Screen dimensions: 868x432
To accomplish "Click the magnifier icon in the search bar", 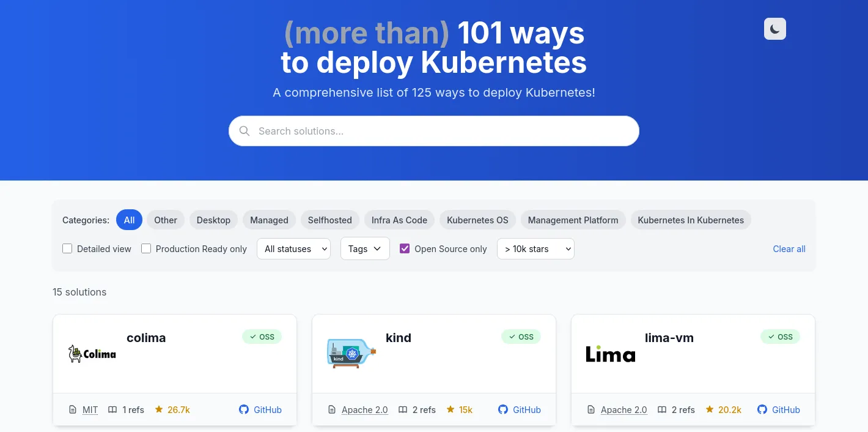I will (x=245, y=130).
